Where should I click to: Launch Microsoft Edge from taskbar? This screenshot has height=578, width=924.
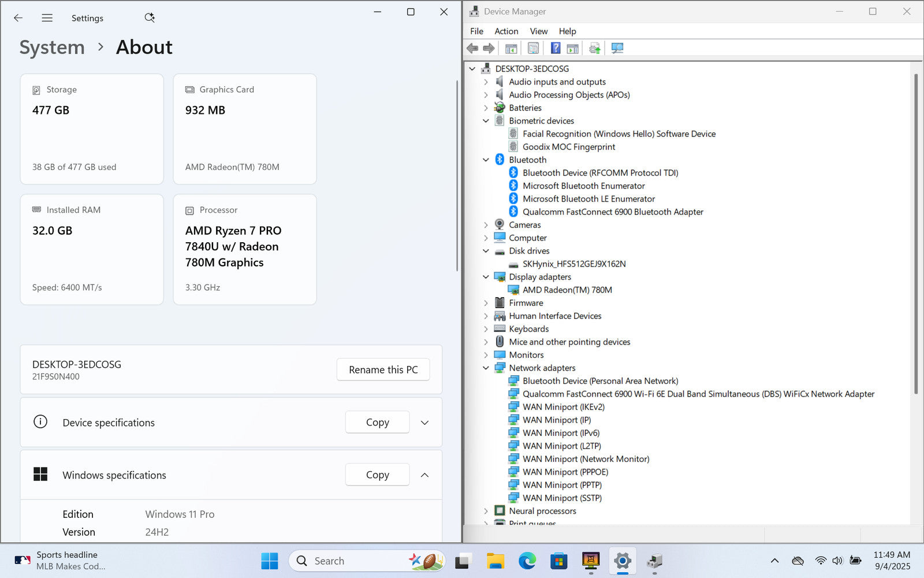pos(527,561)
